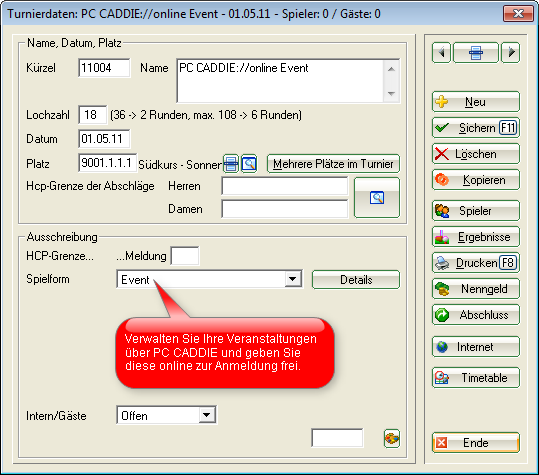Open Nenngeld entry fee settings
Image resolution: width=539 pixels, height=475 pixels.
476,289
